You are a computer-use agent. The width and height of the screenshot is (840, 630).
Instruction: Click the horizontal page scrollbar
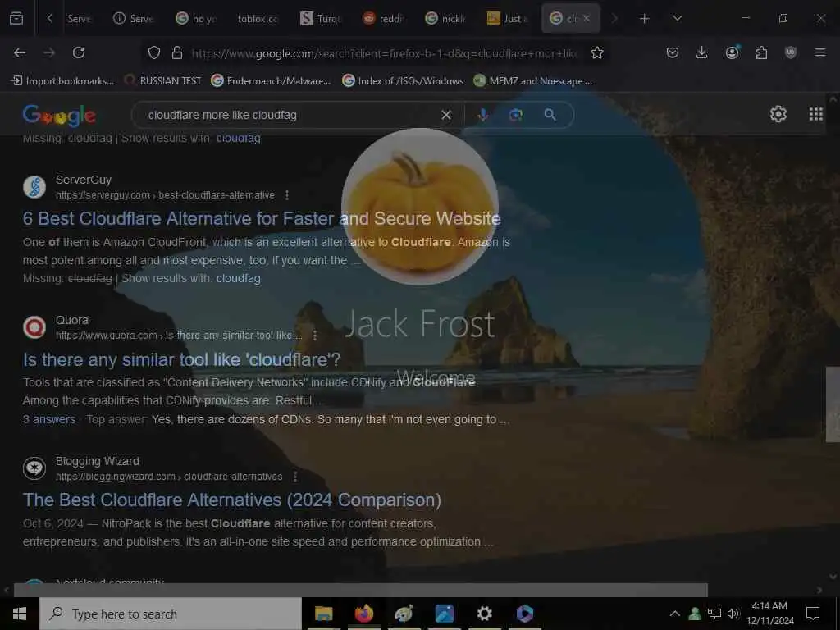(x=361, y=590)
